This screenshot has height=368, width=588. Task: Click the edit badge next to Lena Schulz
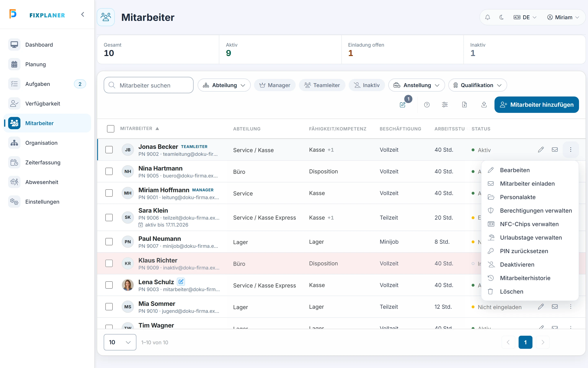(x=181, y=282)
